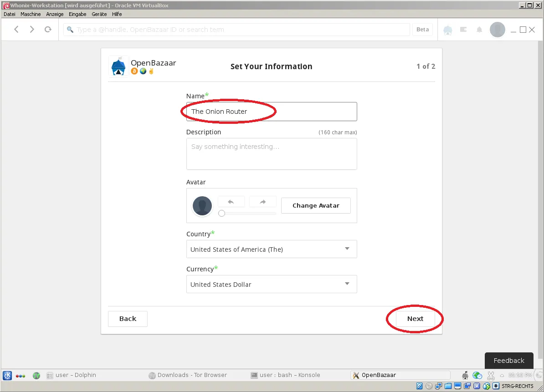This screenshot has width=544, height=392.
Task: Open the Geräte menu
Action: 99,14
